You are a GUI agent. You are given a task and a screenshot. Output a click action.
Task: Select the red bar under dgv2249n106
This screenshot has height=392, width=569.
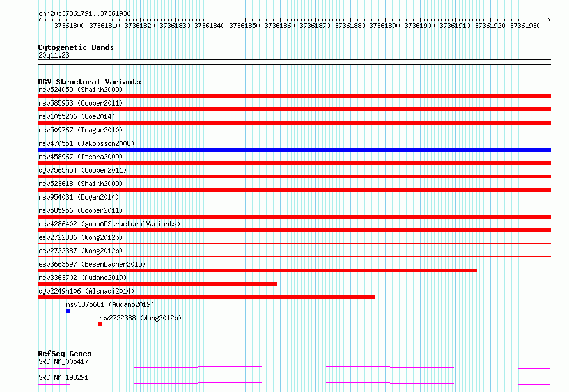(x=207, y=297)
